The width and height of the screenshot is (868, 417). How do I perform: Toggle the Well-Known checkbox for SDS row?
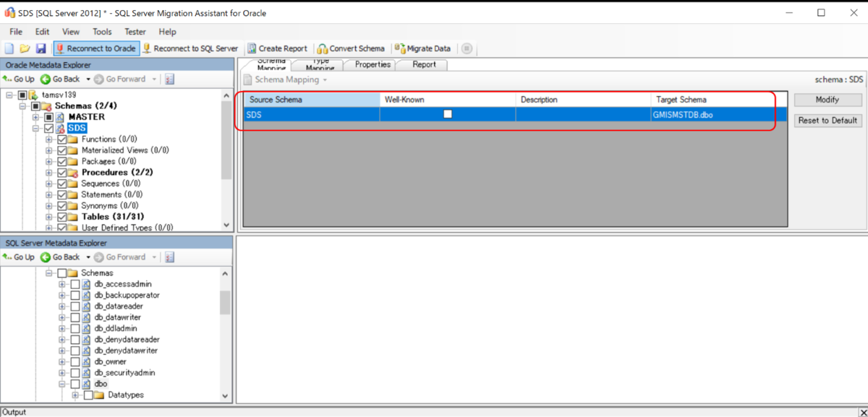[x=448, y=114]
